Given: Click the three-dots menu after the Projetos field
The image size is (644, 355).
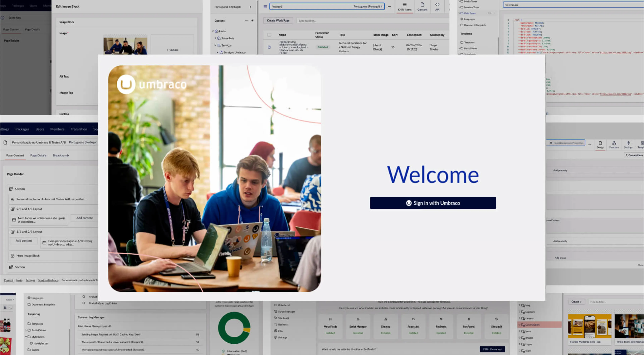Looking at the screenshot, I should [x=389, y=7].
